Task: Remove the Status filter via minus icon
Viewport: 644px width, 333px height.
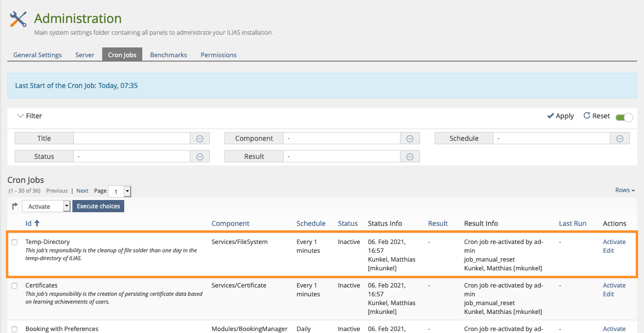Action: pyautogui.click(x=200, y=157)
